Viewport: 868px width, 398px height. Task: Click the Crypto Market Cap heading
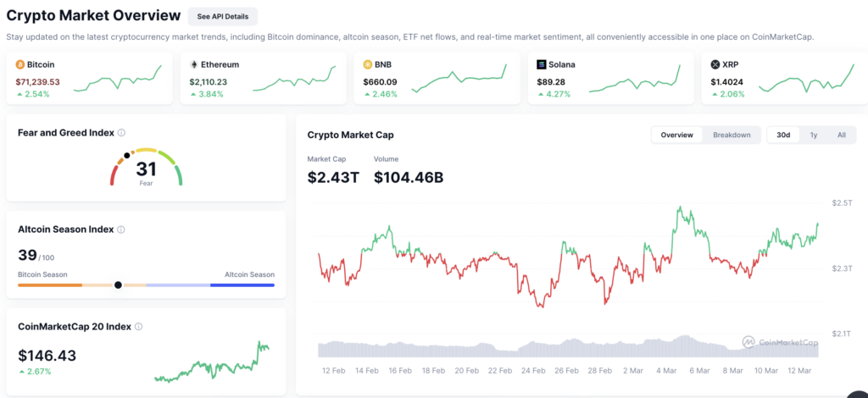point(350,135)
